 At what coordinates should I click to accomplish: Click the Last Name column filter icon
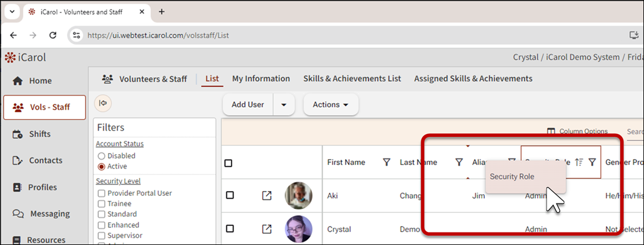tap(459, 163)
